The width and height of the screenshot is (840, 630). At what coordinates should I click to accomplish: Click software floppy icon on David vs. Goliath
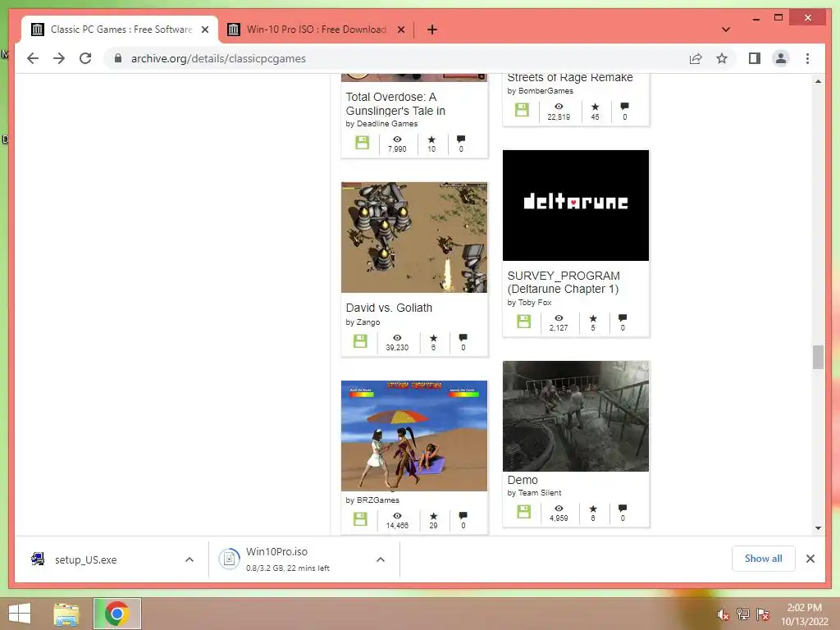[361, 341]
